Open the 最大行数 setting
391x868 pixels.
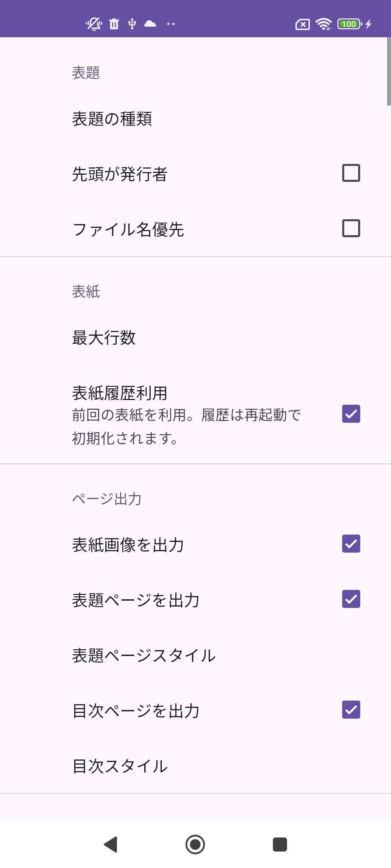pyautogui.click(x=104, y=338)
